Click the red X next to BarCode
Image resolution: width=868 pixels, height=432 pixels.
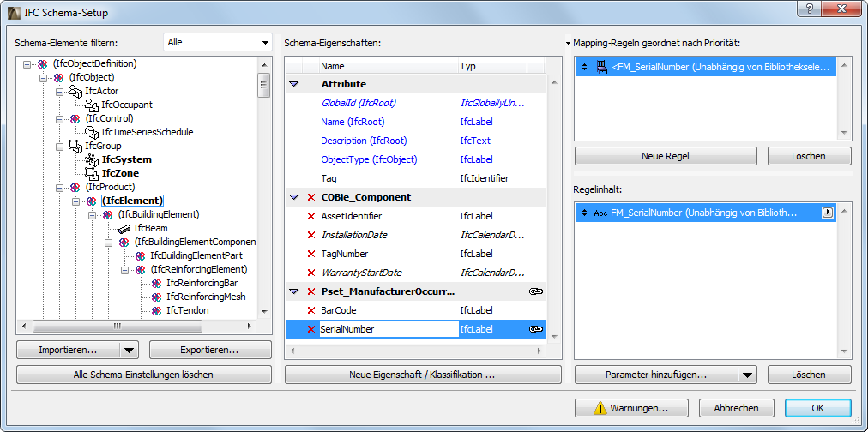click(311, 310)
